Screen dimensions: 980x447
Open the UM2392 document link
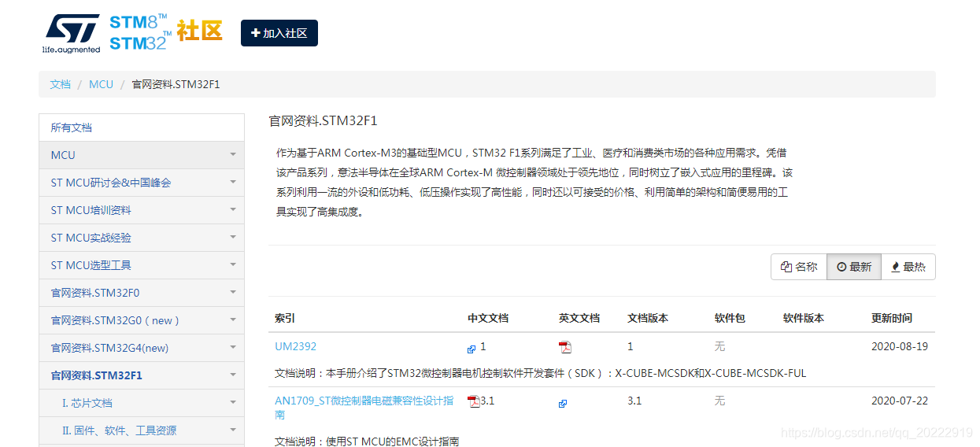tap(296, 346)
